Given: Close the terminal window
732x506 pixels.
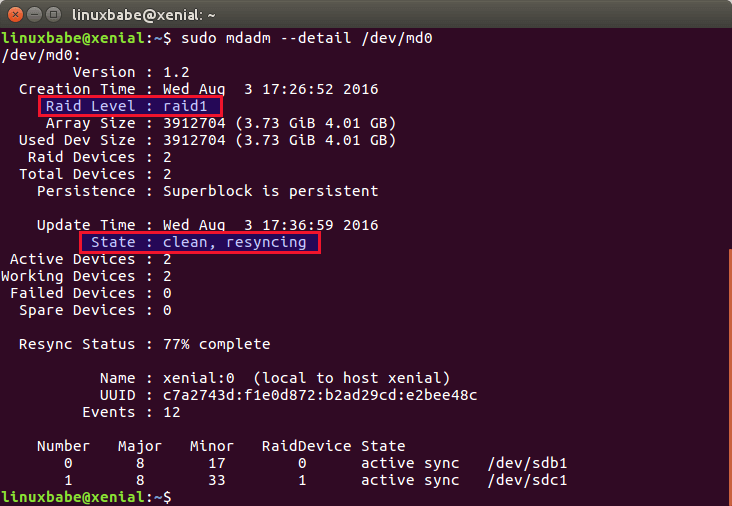Looking at the screenshot, I should point(14,14).
